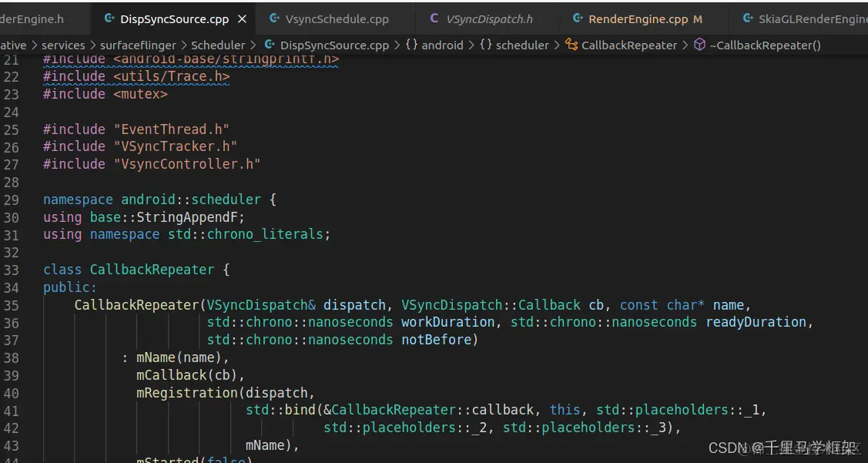Click "CallbackRepeater" in the class declaration line
The width and height of the screenshot is (868, 463).
(152, 270)
